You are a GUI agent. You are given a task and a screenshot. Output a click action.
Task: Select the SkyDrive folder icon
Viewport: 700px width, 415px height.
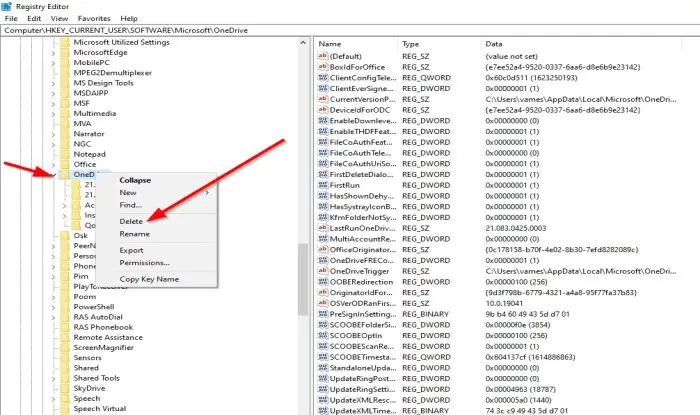pyautogui.click(x=65, y=389)
